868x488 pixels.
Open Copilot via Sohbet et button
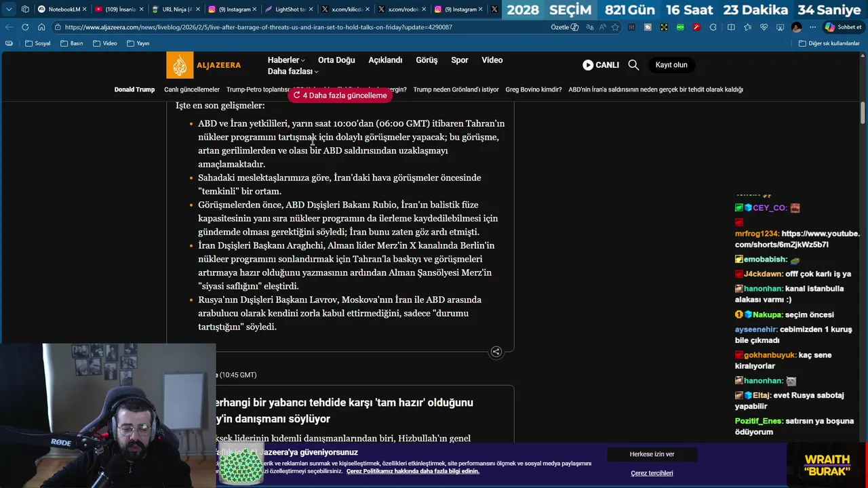tap(843, 27)
